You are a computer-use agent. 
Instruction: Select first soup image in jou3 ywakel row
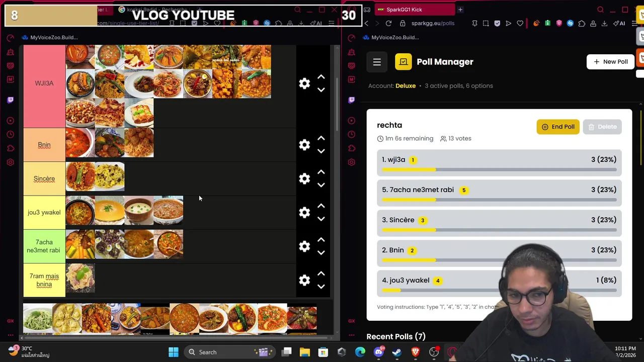[80, 210]
